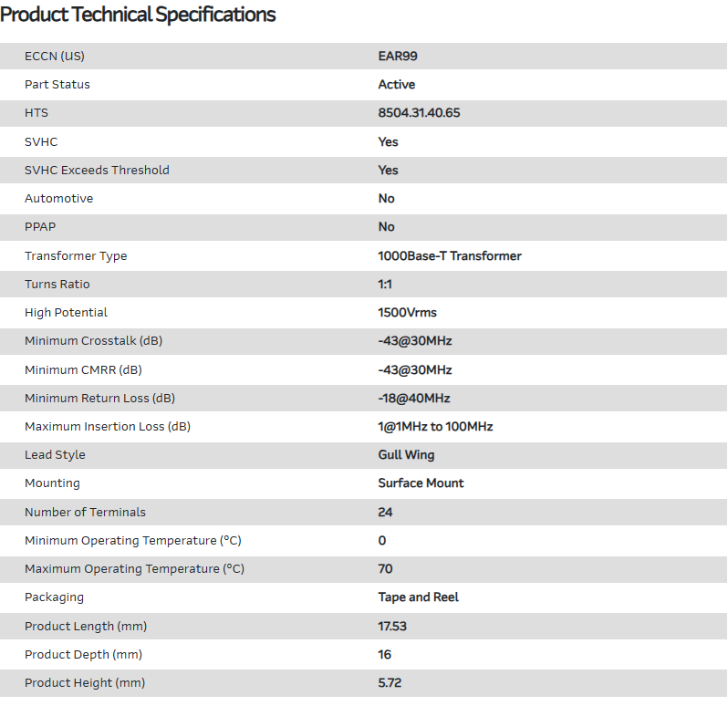This screenshot has height=706, width=728.
Task: Select the Return Loss value -18@40MHz
Action: click(x=414, y=399)
